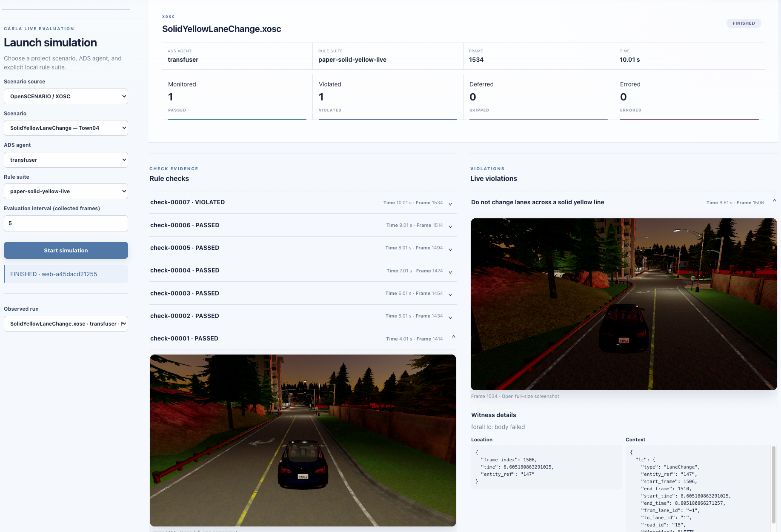
Task: Click the TIME 10.01 s value
Action: coord(630,60)
